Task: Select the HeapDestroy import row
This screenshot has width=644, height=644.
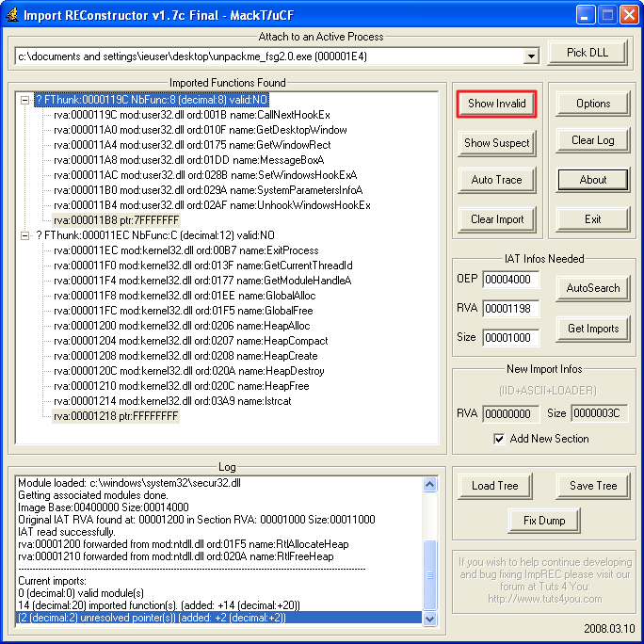Action: 189,371
